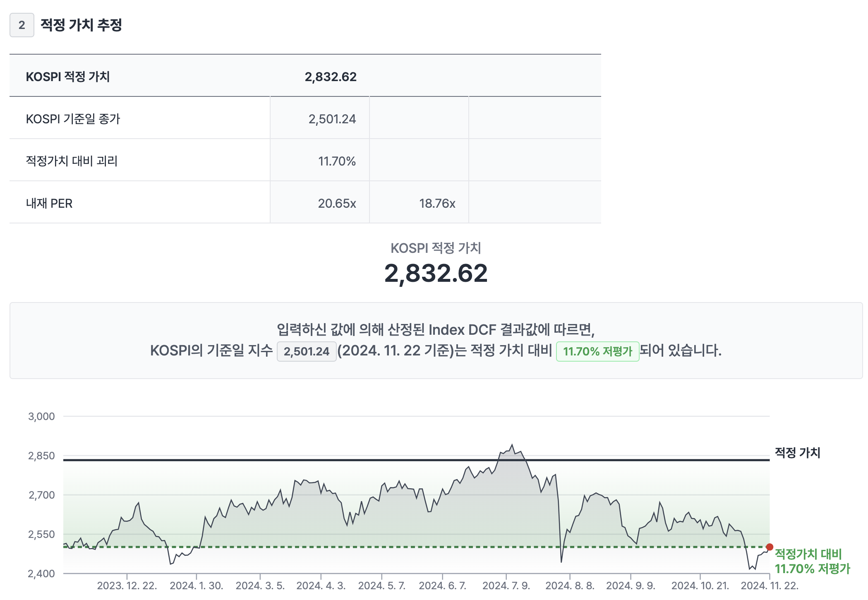This screenshot has height=600, width=868.
Task: Click the large 2,832.62 fair value figure
Action: [x=436, y=274]
